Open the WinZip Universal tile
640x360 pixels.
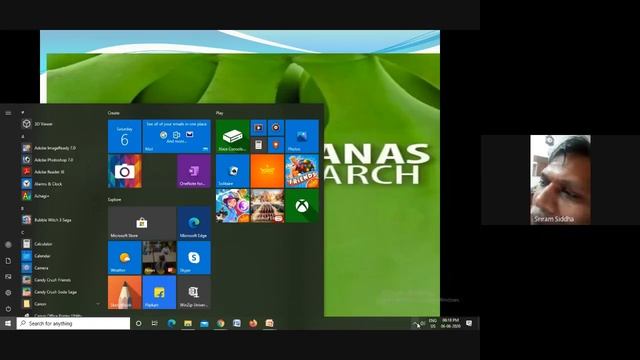tap(194, 292)
